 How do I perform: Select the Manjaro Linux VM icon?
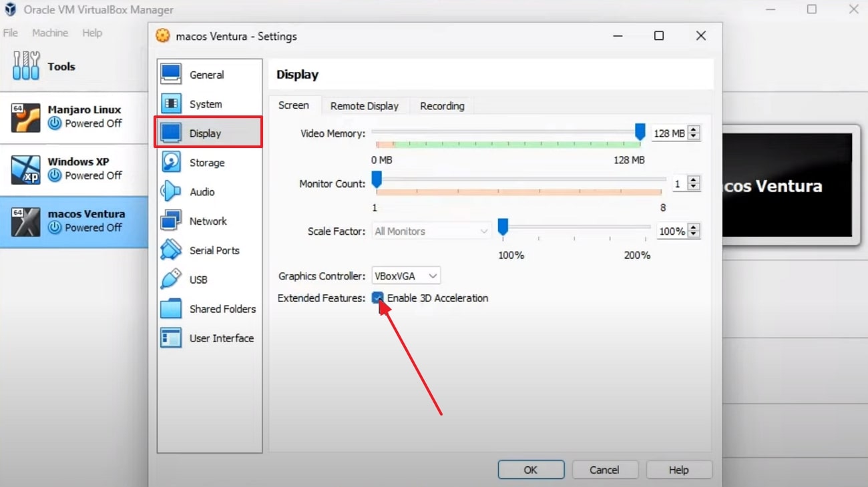coord(26,117)
